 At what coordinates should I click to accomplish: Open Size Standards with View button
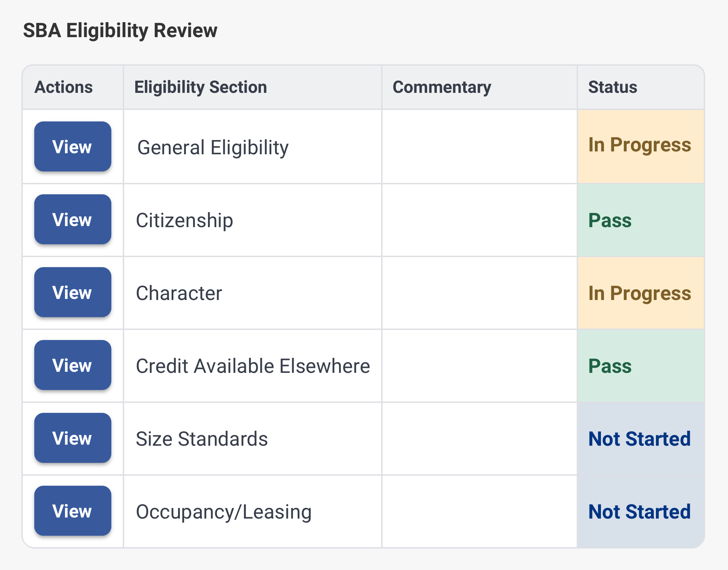tap(72, 438)
